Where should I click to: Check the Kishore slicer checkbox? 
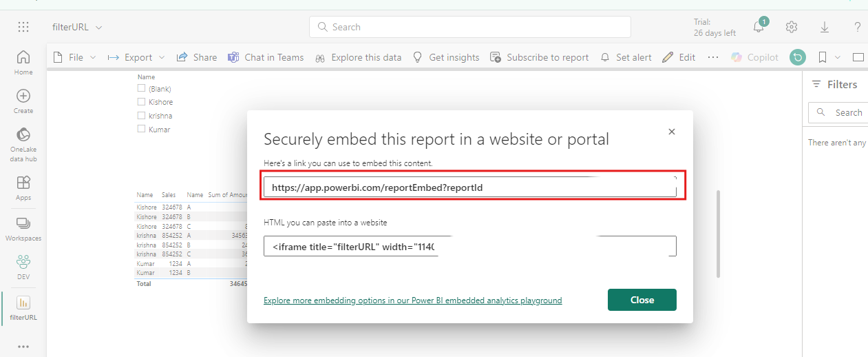[x=141, y=102]
